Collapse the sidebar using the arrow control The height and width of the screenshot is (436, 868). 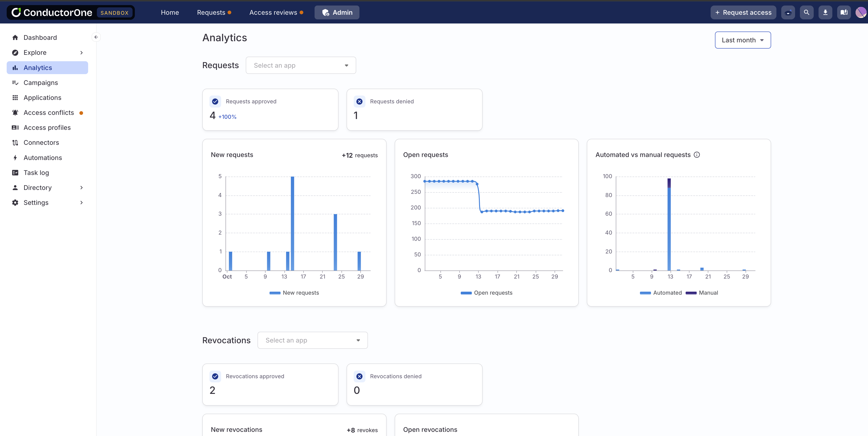[96, 37]
